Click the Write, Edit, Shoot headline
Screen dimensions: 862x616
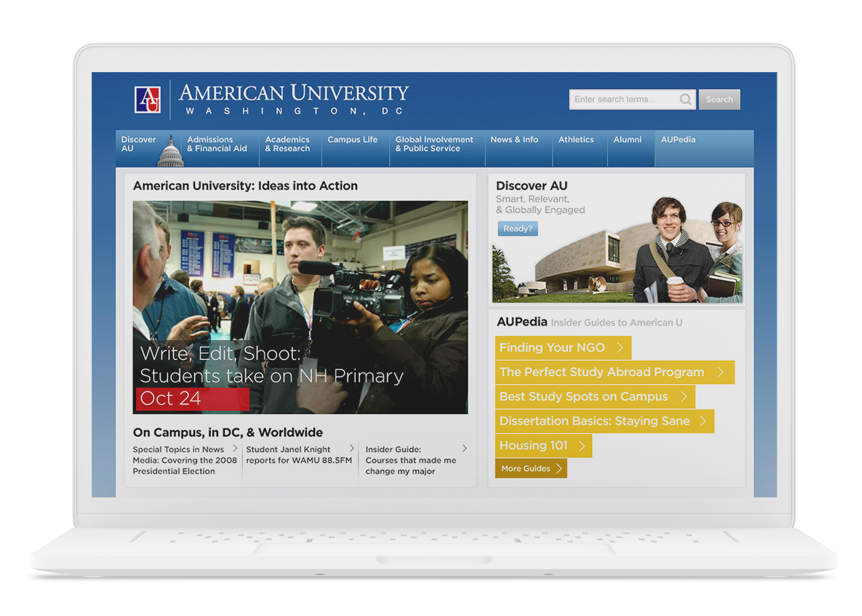pos(272,364)
